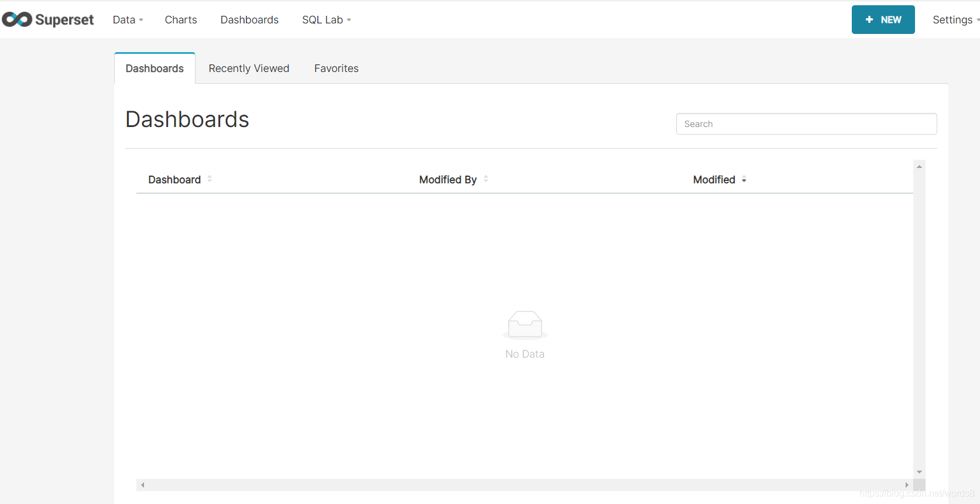Click the Modified By sort arrows
The width and height of the screenshot is (980, 504).
point(486,179)
